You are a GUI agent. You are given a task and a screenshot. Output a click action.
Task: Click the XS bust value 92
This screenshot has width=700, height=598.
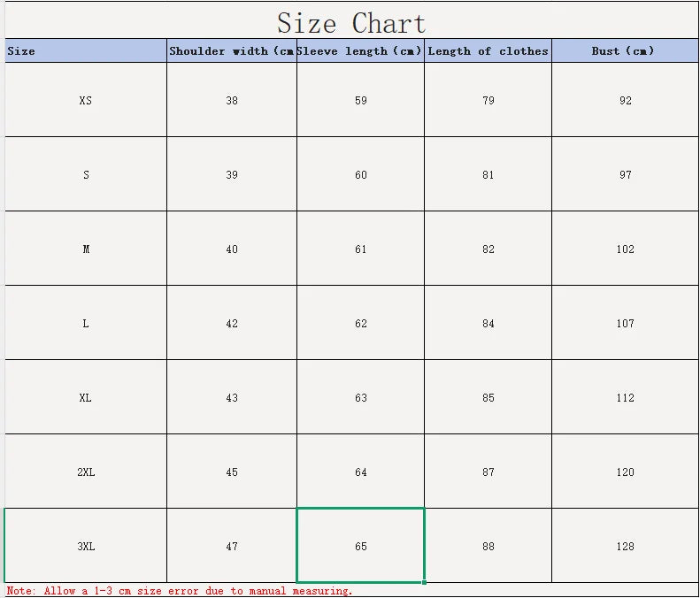click(x=626, y=101)
